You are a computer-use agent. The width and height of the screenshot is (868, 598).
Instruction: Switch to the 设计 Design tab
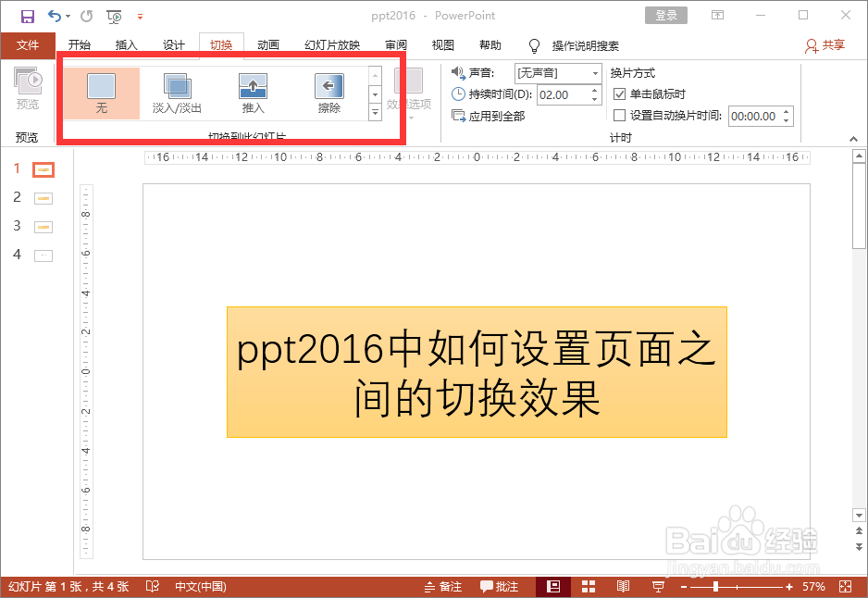pos(173,44)
